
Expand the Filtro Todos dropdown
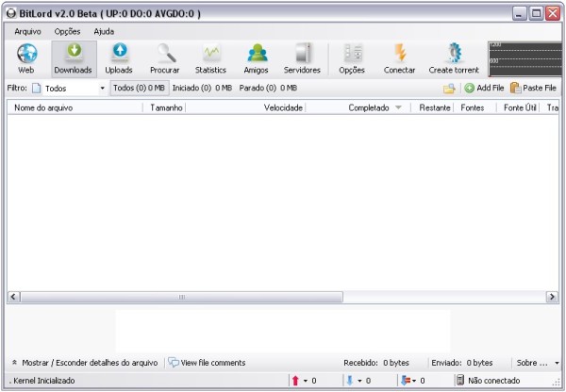coord(103,89)
